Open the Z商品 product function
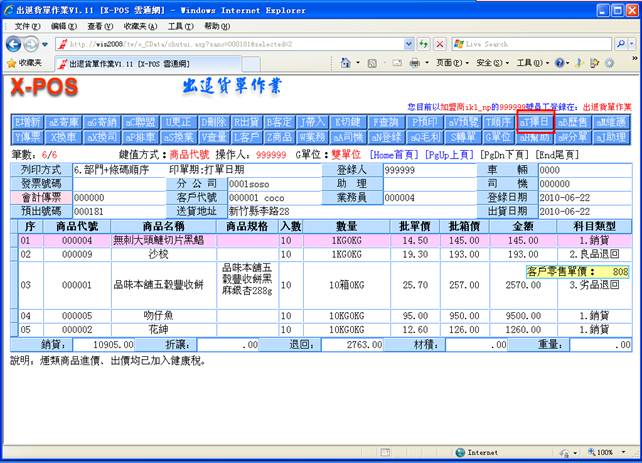The height and width of the screenshot is (463, 642). (x=280, y=136)
